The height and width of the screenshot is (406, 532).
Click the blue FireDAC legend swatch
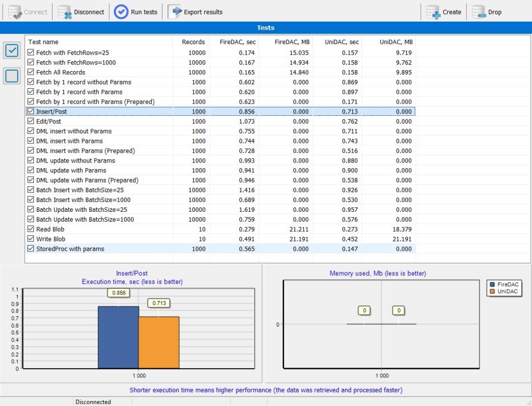493,285
